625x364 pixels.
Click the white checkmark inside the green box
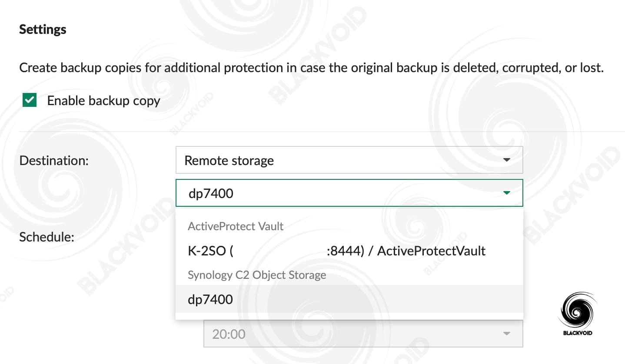[30, 101]
